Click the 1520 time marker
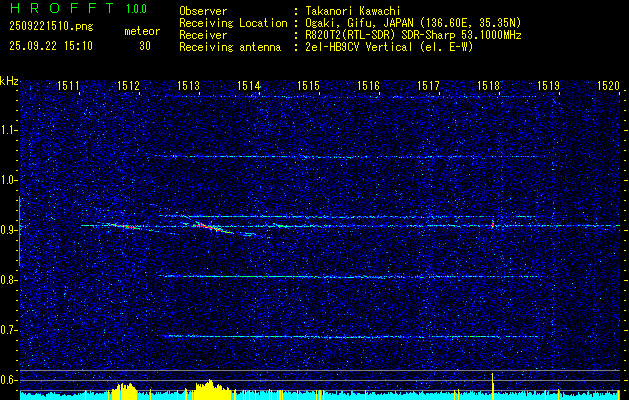Viewport: 629px width, 400px height. [608, 87]
